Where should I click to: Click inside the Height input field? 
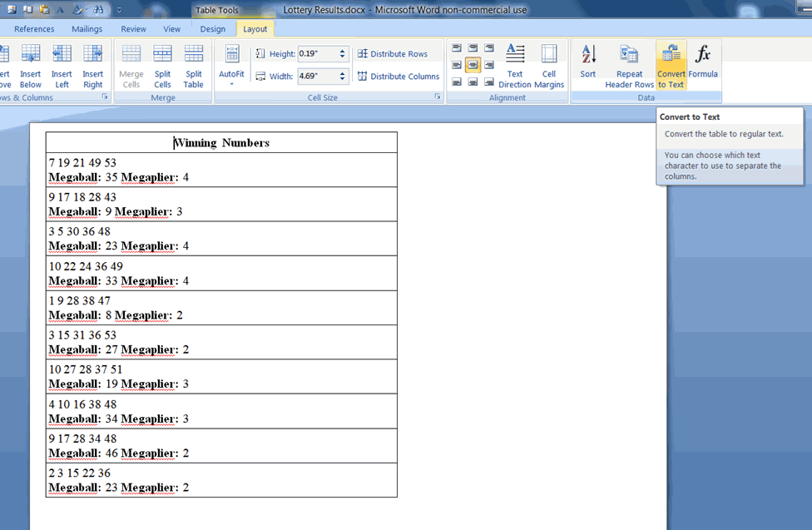317,54
